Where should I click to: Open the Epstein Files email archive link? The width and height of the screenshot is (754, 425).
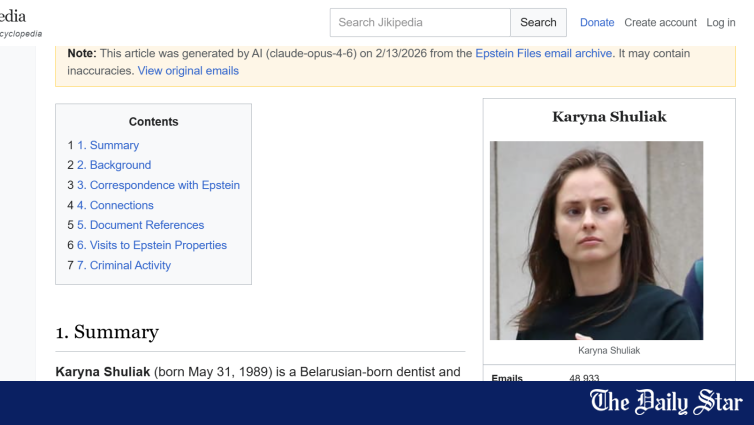tap(543, 53)
